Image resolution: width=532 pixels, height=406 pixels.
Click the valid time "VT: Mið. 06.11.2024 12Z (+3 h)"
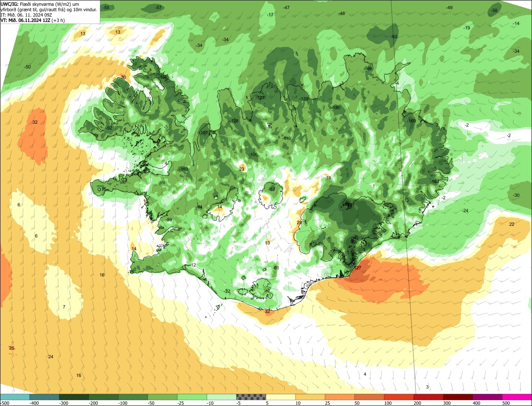click(32, 20)
